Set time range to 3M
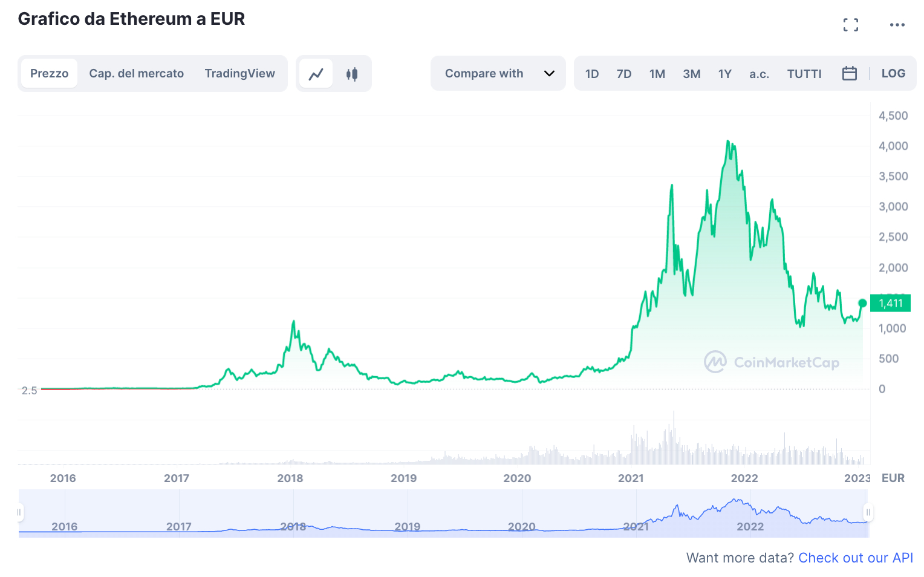 [x=692, y=74]
